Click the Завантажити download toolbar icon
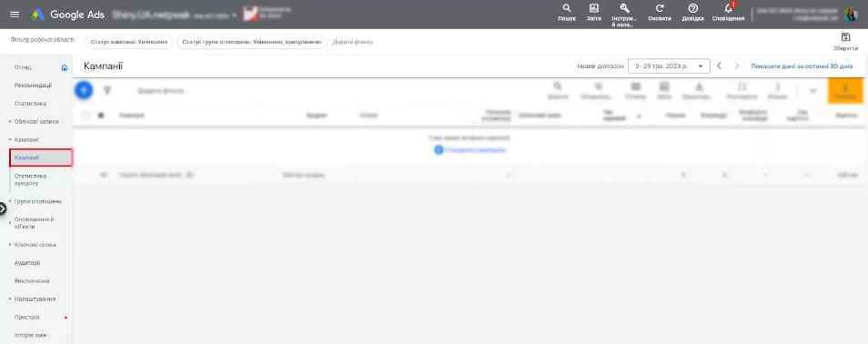The height and width of the screenshot is (344, 868). [x=699, y=90]
